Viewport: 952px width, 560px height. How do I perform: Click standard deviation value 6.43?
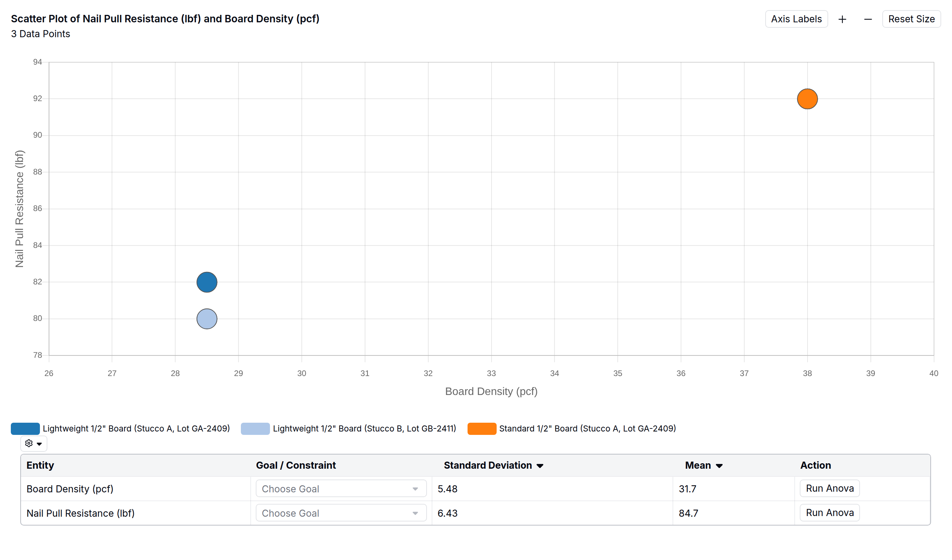pyautogui.click(x=447, y=513)
